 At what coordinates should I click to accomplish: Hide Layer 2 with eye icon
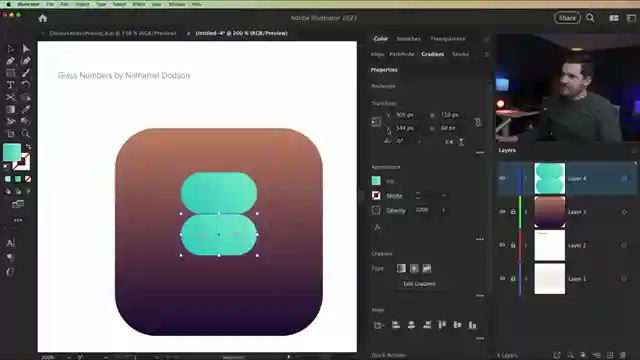coord(502,245)
